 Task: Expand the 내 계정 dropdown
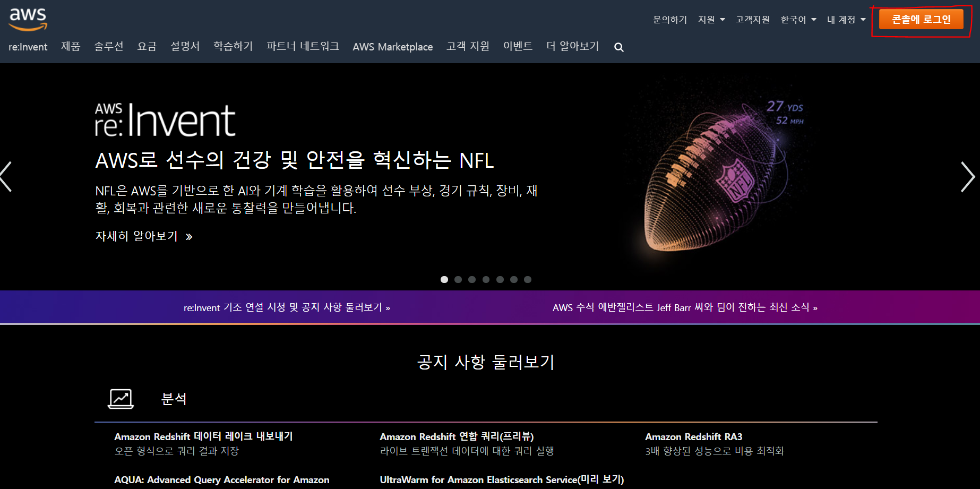(x=846, y=20)
